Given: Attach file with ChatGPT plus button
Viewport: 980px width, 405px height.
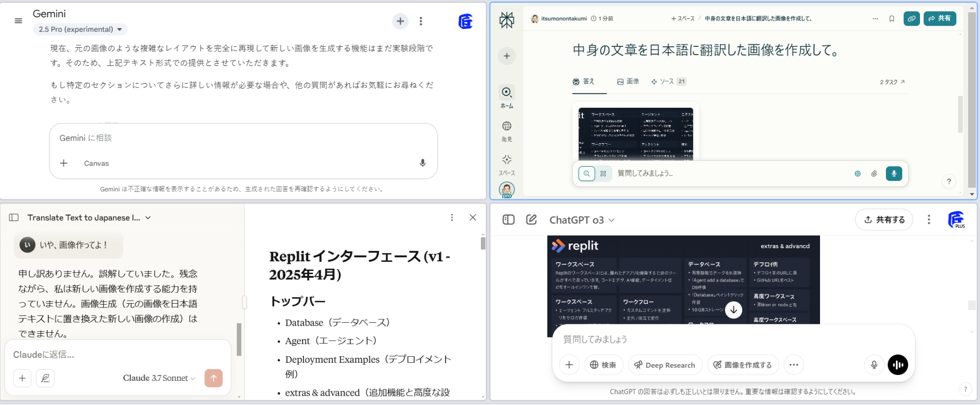Looking at the screenshot, I should pos(569,365).
